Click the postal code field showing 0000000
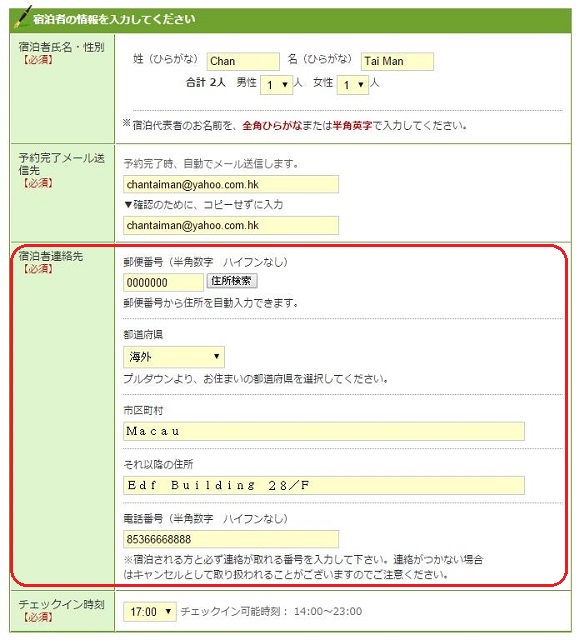The height and width of the screenshot is (640, 580). coord(163,282)
